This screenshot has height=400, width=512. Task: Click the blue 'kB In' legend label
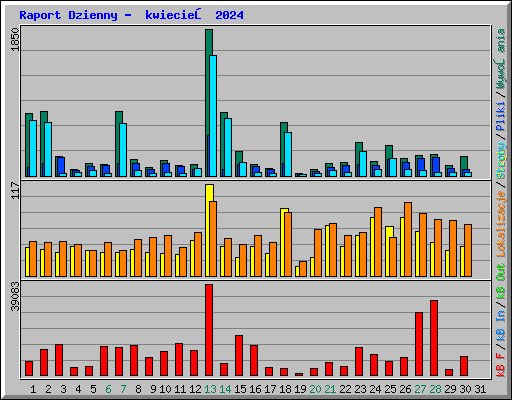501,325
